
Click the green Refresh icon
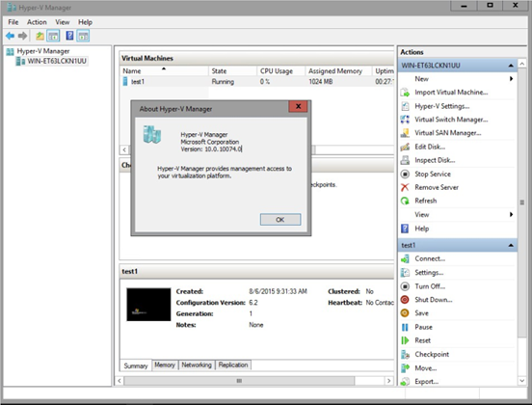pos(405,201)
